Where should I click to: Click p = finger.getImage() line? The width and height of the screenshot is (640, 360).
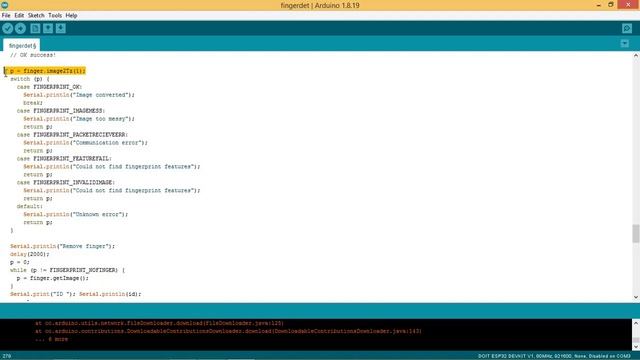(53, 278)
